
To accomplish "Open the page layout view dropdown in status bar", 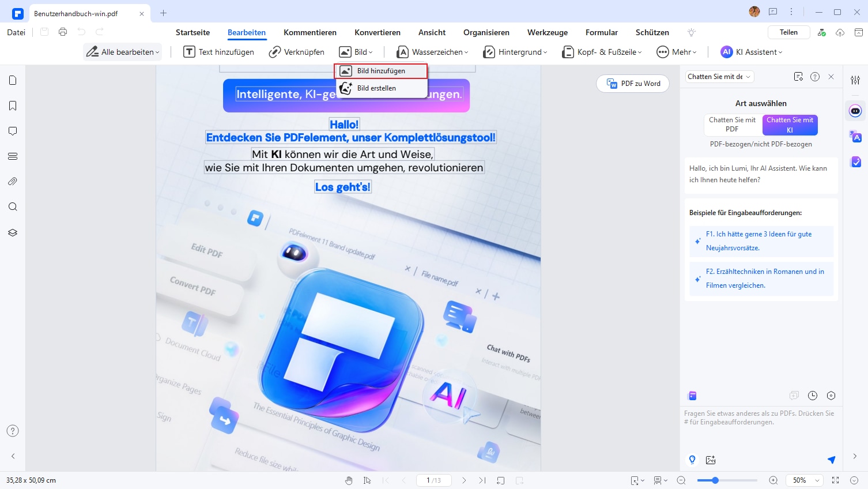I will (x=661, y=480).
